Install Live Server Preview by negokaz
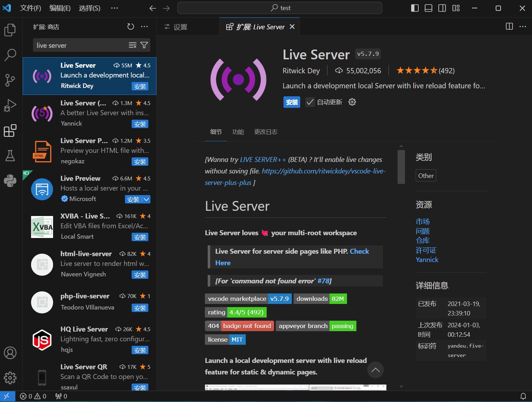 [x=140, y=162]
